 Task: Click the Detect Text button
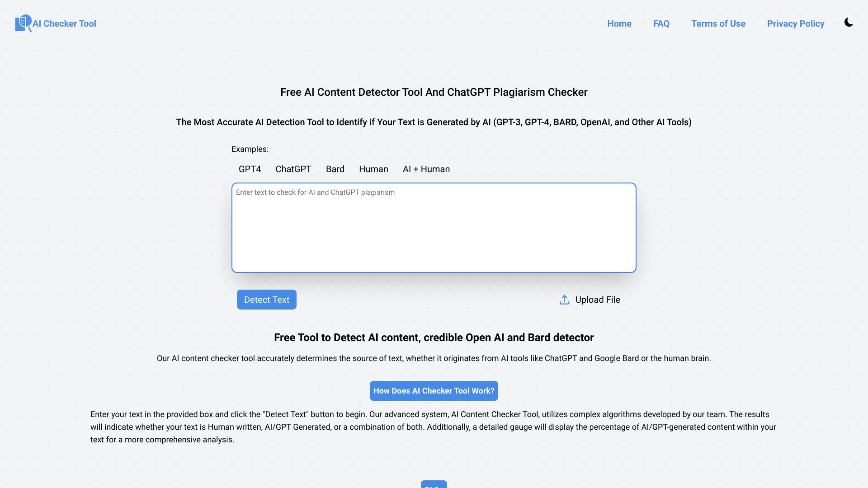point(266,300)
